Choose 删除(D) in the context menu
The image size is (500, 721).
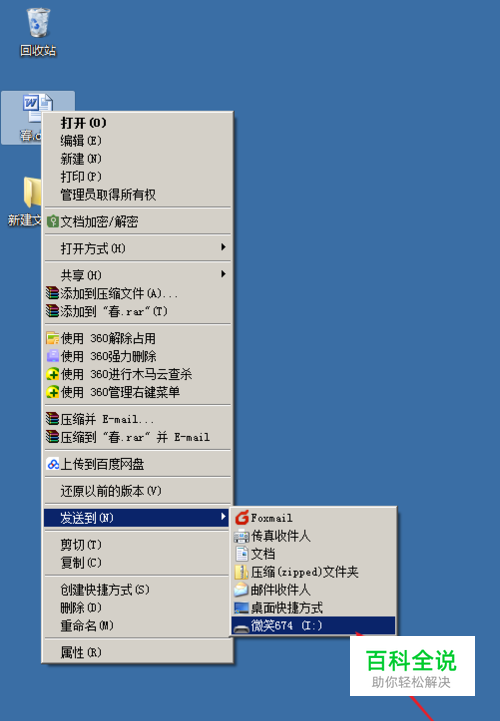138,607
